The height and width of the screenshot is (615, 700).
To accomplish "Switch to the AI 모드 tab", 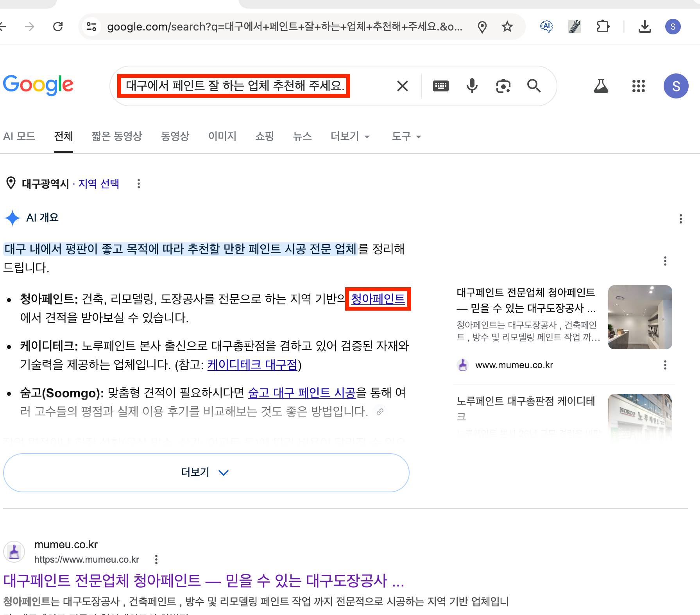I will pyautogui.click(x=19, y=136).
